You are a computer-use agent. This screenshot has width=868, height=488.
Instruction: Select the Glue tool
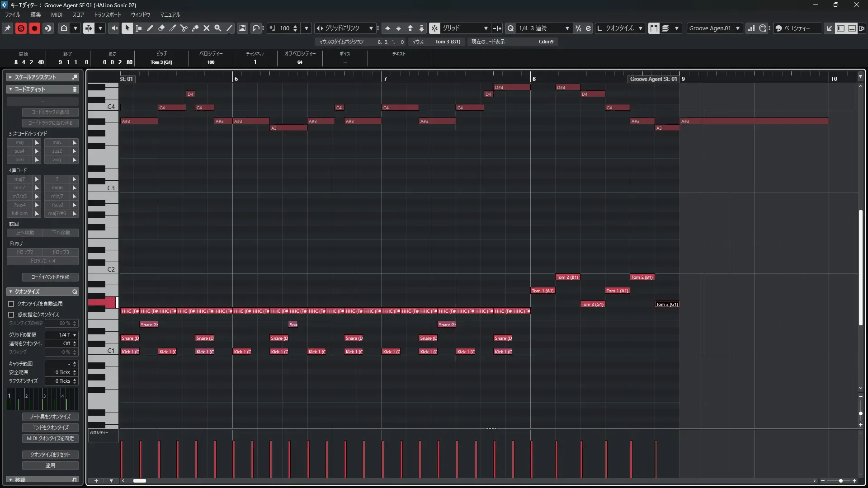pyautogui.click(x=195, y=28)
